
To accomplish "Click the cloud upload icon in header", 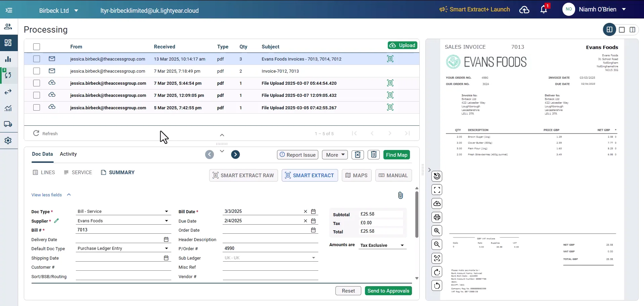I will pyautogui.click(x=524, y=10).
